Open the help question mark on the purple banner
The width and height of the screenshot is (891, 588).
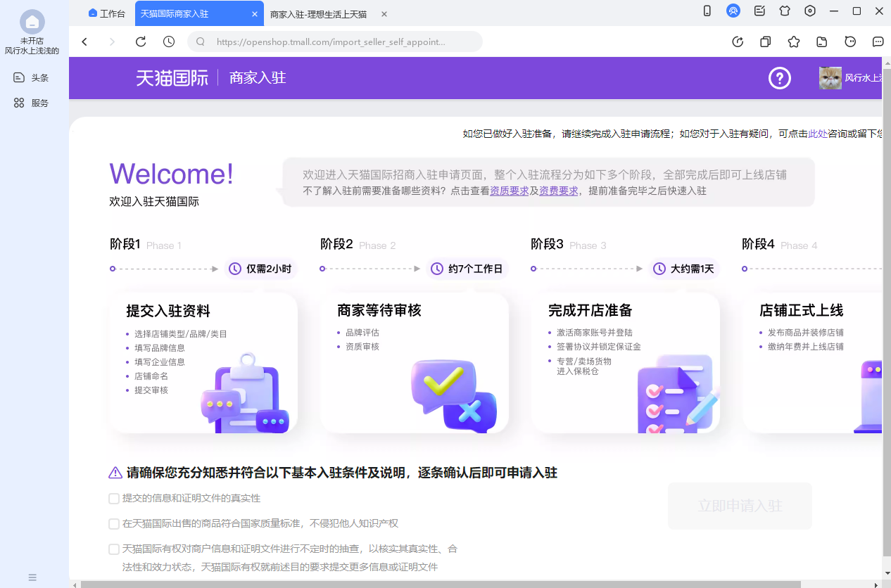(779, 78)
